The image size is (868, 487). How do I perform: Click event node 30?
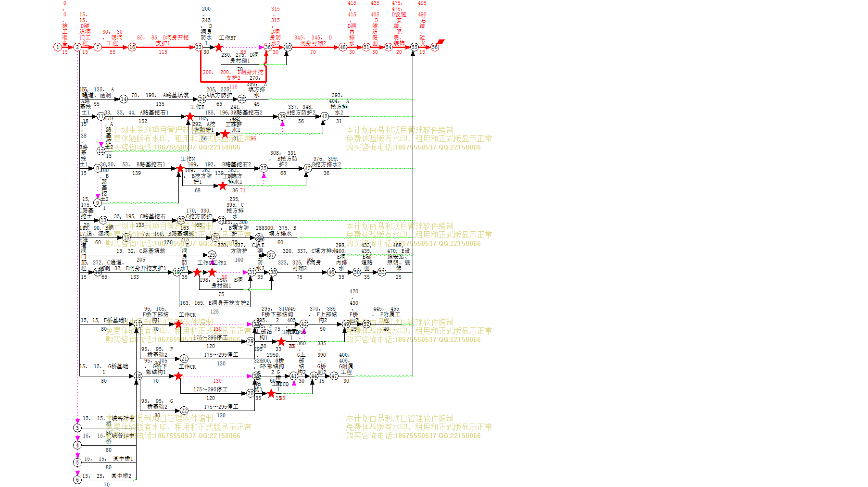coord(251,393)
